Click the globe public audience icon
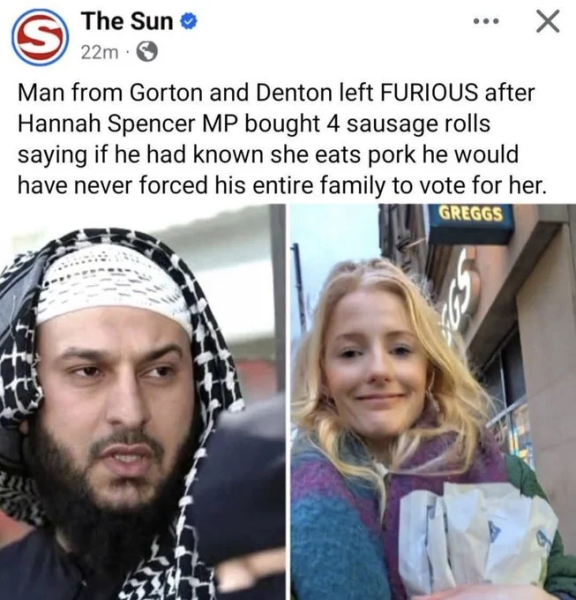The image size is (576, 600). pyautogui.click(x=147, y=53)
